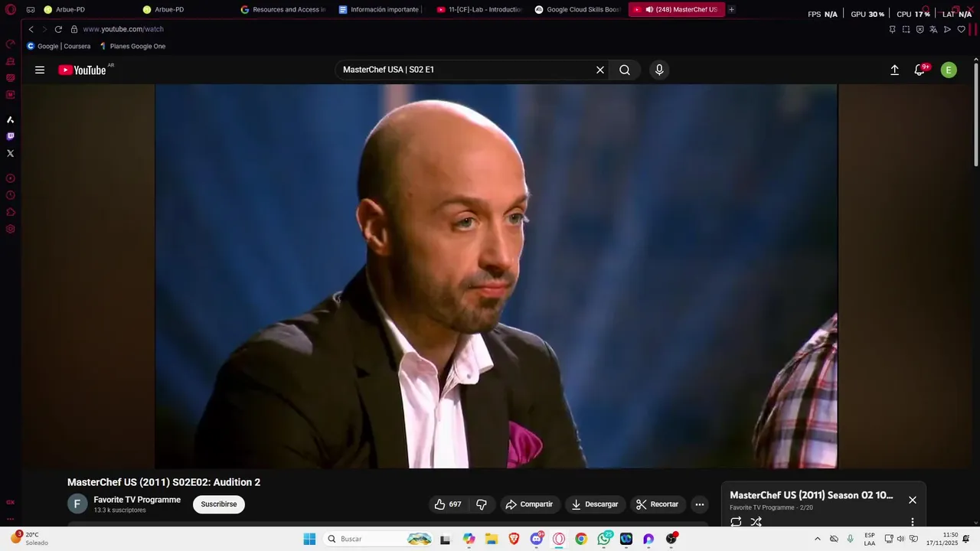Image resolution: width=980 pixels, height=551 pixels.
Task: Share the video via Compartir
Action: tap(530, 504)
